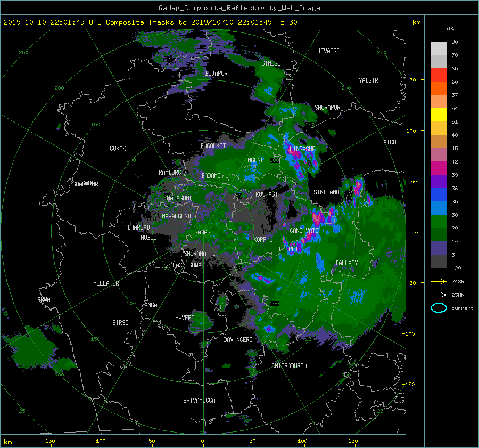This screenshot has height=448, width=479.
Task: Click the RAMDURG city label
Action: (x=170, y=173)
